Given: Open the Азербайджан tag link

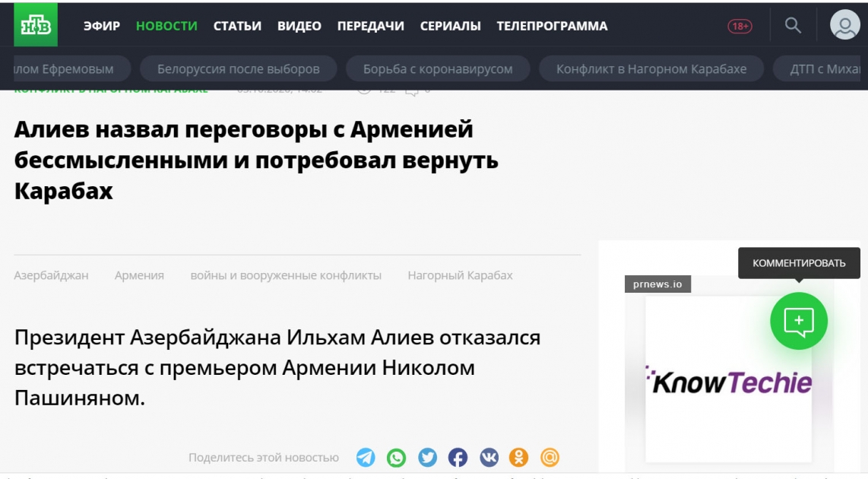Looking at the screenshot, I should tap(51, 275).
